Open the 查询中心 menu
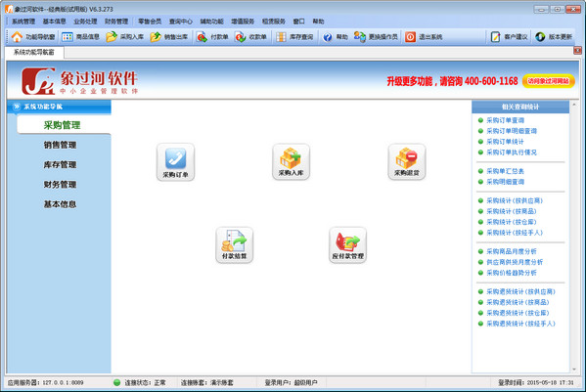 point(181,22)
